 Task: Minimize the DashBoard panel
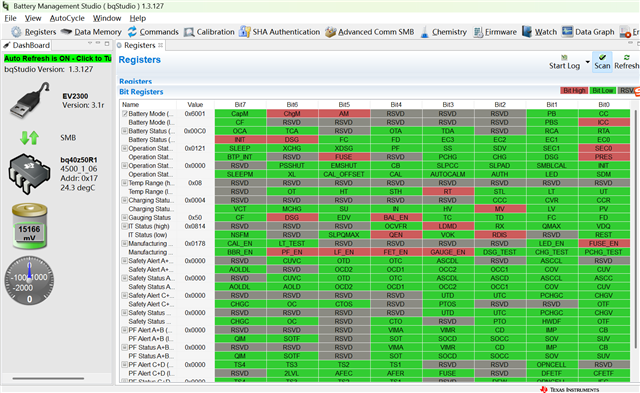[98, 43]
